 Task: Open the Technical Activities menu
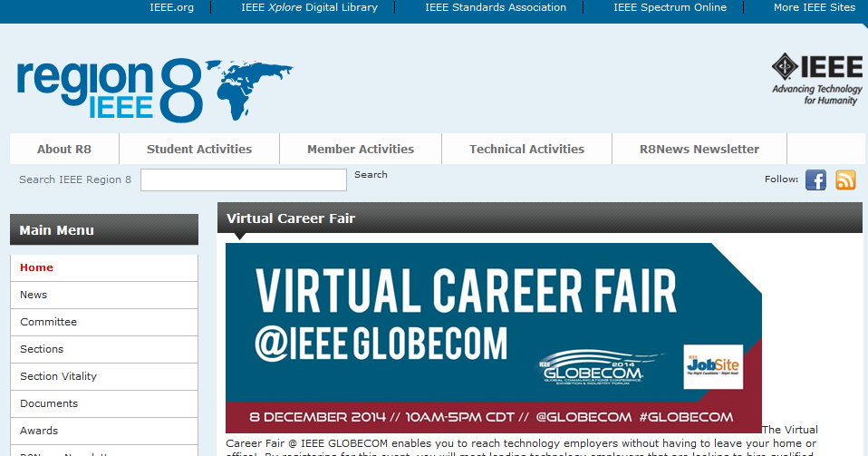pyautogui.click(x=527, y=149)
